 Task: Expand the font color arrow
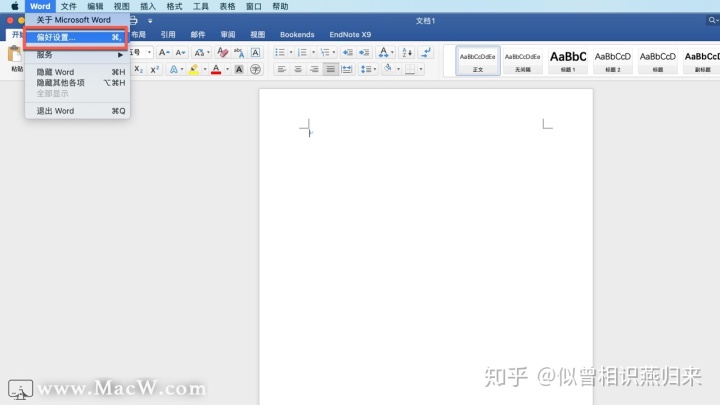pos(227,69)
